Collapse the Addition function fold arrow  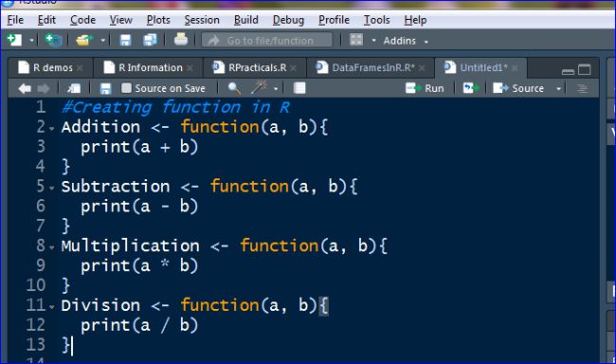pyautogui.click(x=52, y=128)
